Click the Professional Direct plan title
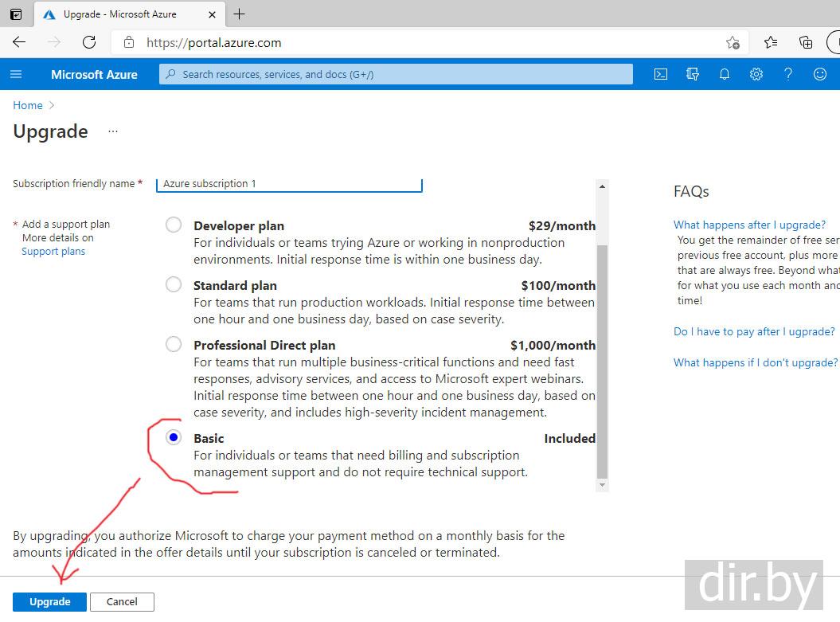The height and width of the screenshot is (622, 840). click(264, 345)
